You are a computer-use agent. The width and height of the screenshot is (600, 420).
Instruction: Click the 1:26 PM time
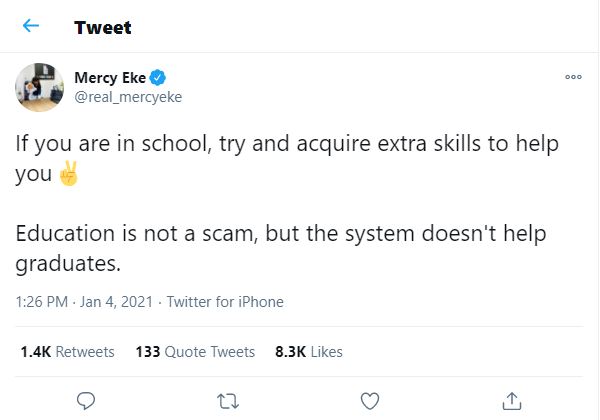coord(44,302)
